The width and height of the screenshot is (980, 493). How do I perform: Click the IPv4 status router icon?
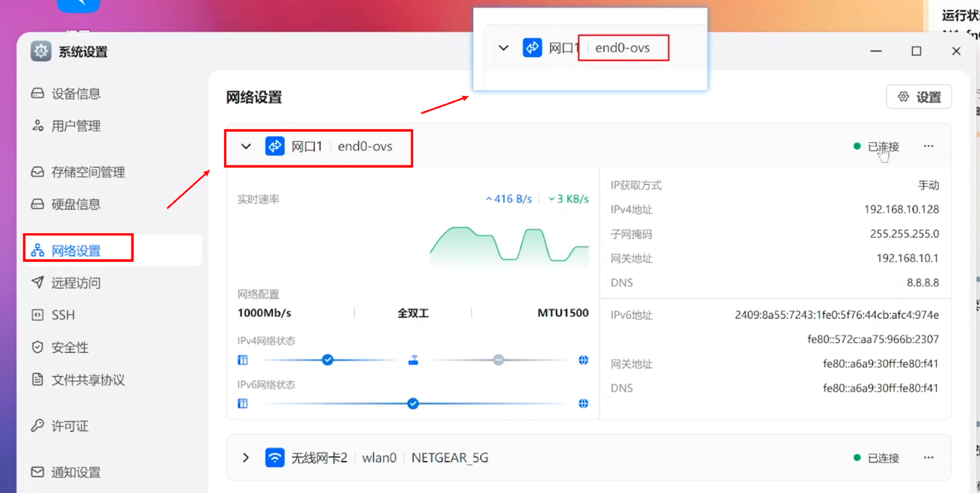(x=413, y=360)
